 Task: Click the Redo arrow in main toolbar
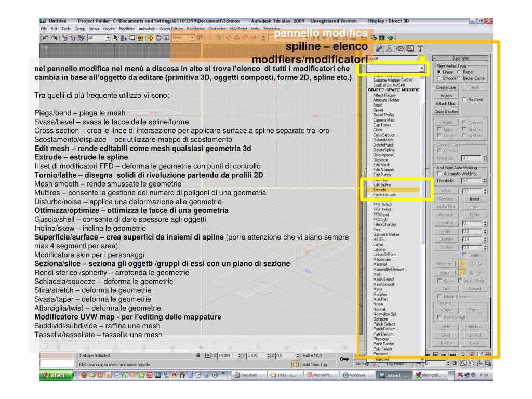coord(54,38)
